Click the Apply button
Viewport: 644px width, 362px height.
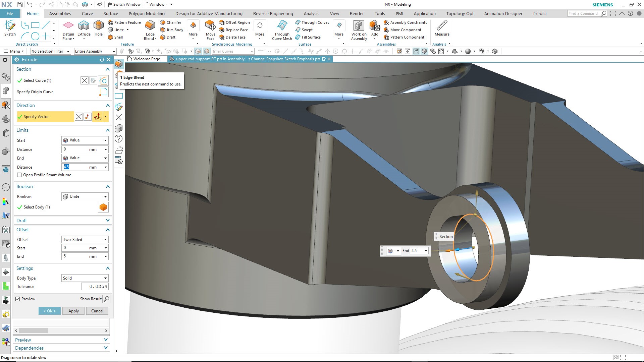click(x=73, y=311)
